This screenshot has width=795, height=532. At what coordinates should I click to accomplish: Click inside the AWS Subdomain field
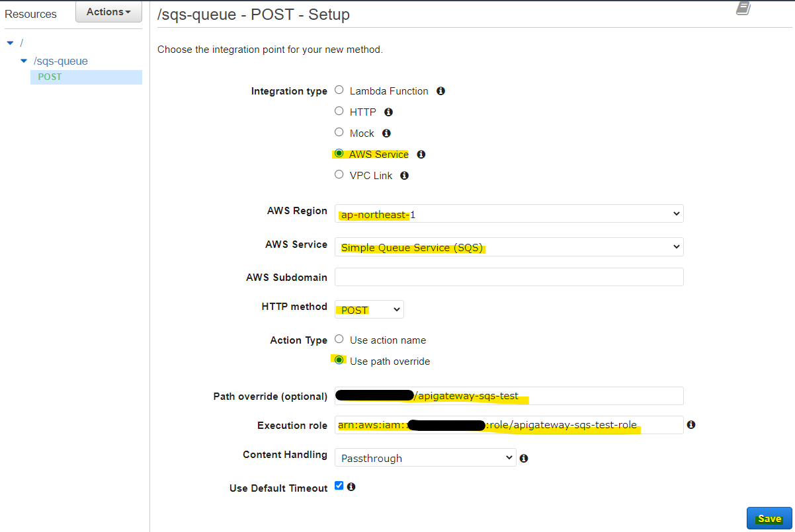click(509, 276)
